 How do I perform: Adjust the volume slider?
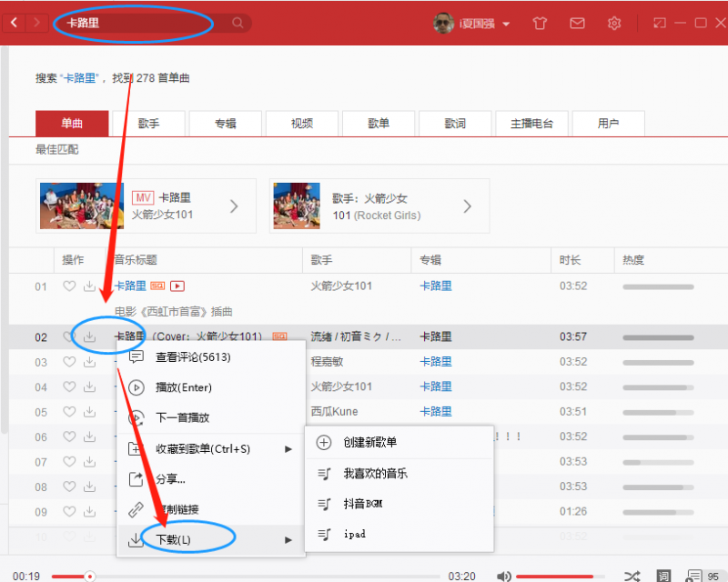click(561, 577)
